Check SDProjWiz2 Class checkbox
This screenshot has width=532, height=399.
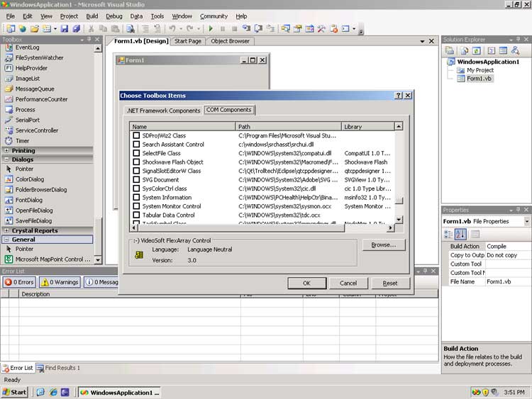(x=136, y=135)
